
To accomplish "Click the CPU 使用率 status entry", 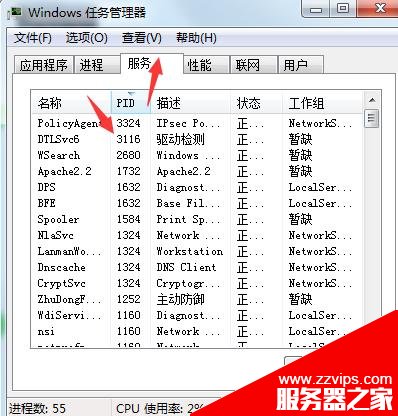I will click(160, 409).
